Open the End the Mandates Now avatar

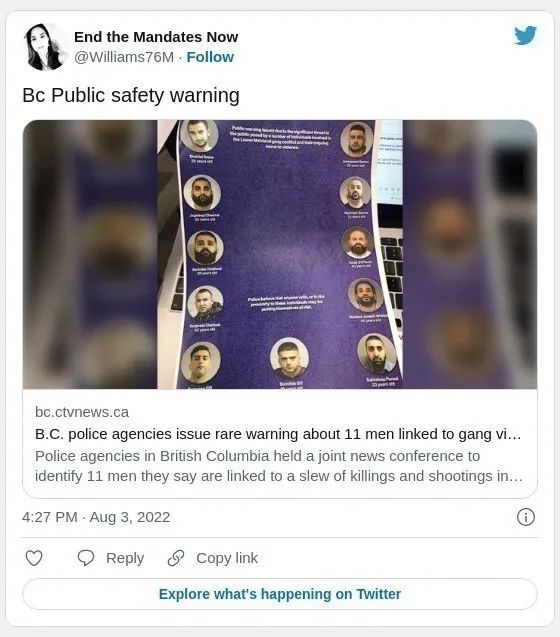click(44, 47)
